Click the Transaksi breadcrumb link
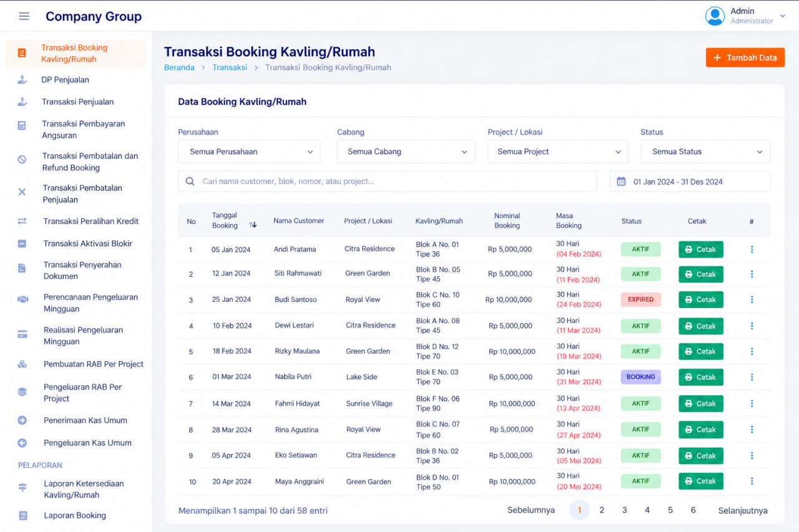Viewport: 799px width, 532px height. point(230,67)
